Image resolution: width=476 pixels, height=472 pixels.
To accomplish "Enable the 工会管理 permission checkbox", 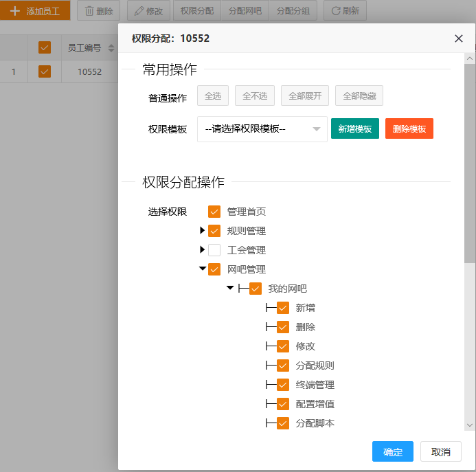I will pyautogui.click(x=214, y=250).
